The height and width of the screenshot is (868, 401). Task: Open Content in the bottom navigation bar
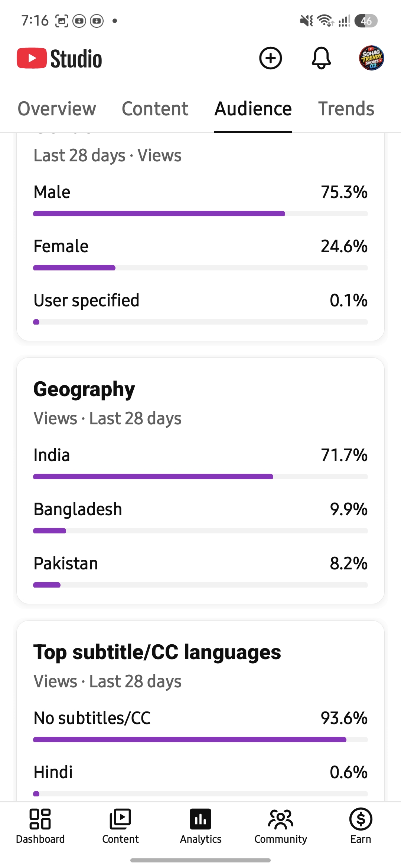tap(120, 826)
